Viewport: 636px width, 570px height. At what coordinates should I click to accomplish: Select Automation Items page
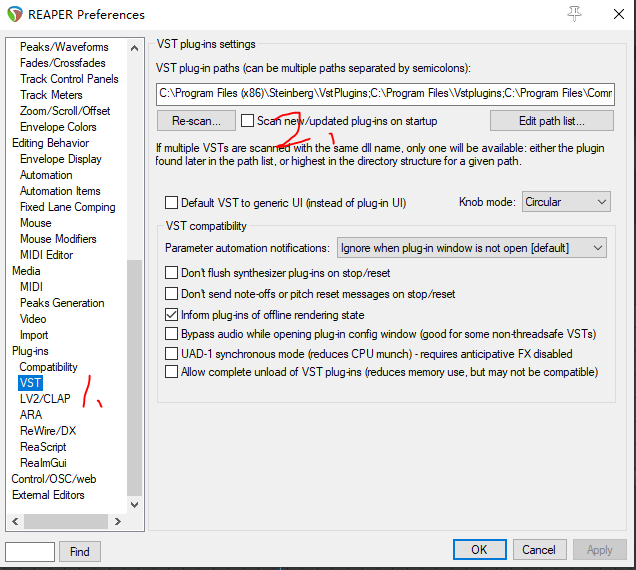click(60, 191)
